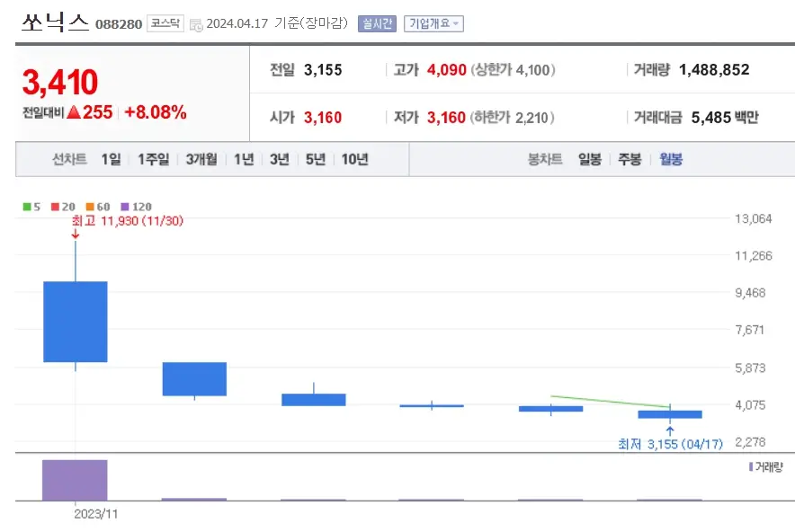
Task: Switch to the 1년 one-year period tab
Action: [x=243, y=158]
